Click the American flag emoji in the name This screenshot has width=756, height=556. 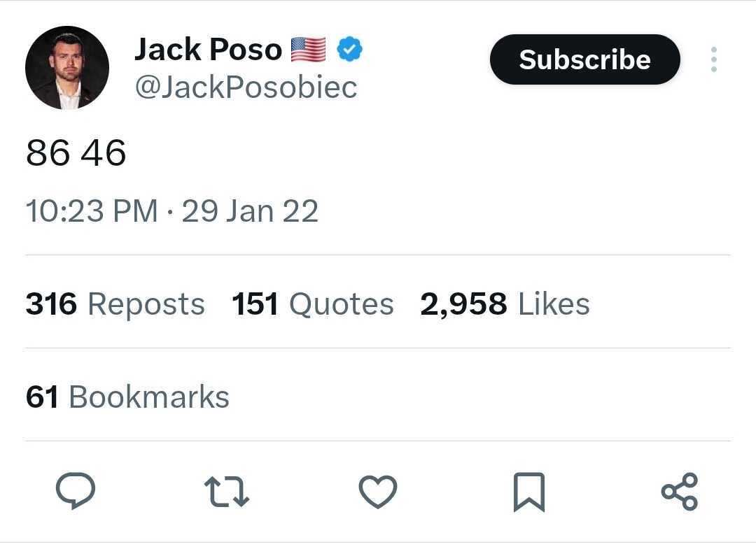(x=307, y=48)
